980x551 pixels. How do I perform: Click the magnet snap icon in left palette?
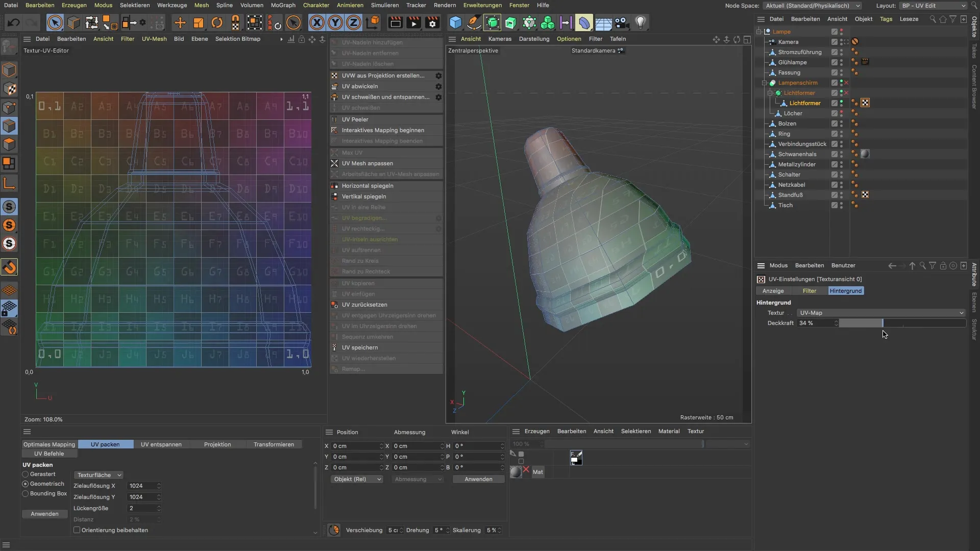9,267
